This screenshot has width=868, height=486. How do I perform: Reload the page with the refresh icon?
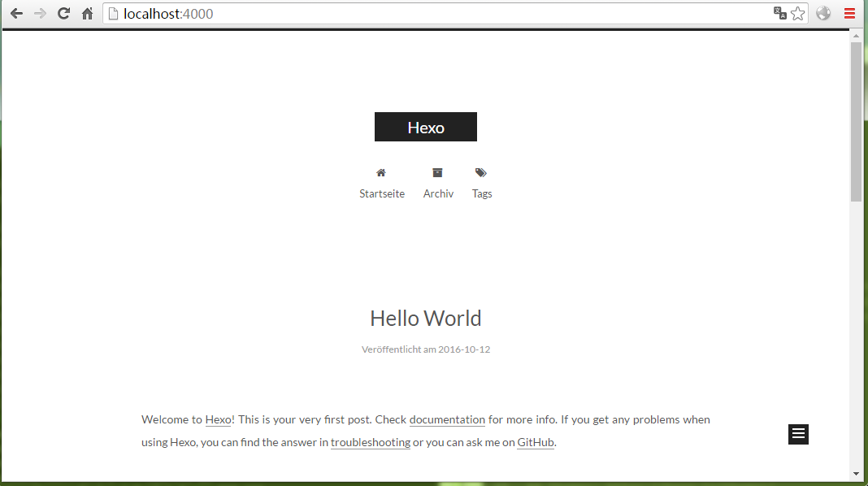[63, 13]
